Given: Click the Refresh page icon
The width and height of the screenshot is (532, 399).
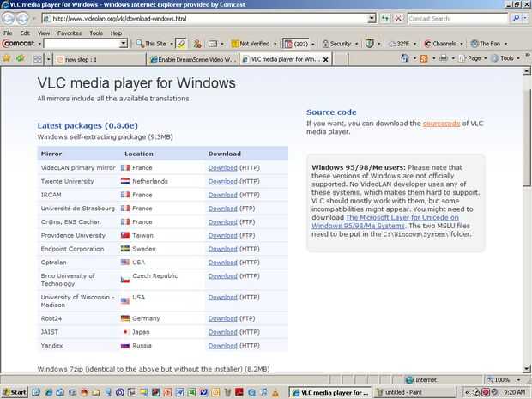Looking at the screenshot, I should coord(384,18).
